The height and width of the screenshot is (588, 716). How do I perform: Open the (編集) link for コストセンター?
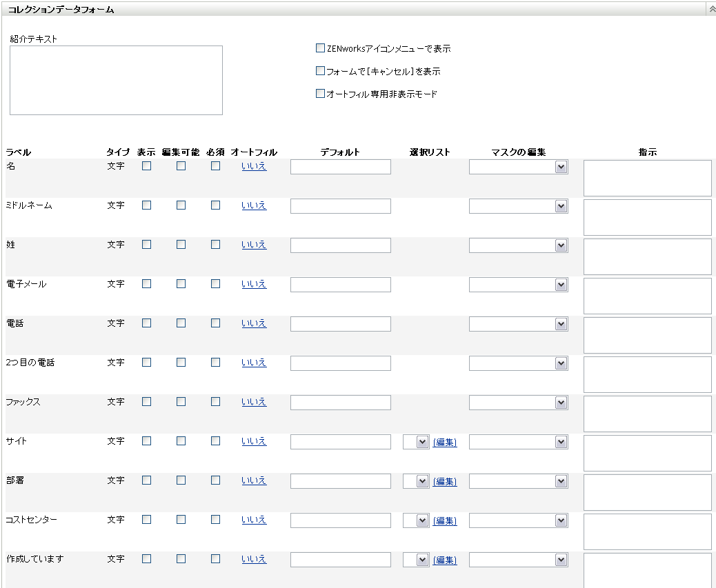[x=445, y=521]
